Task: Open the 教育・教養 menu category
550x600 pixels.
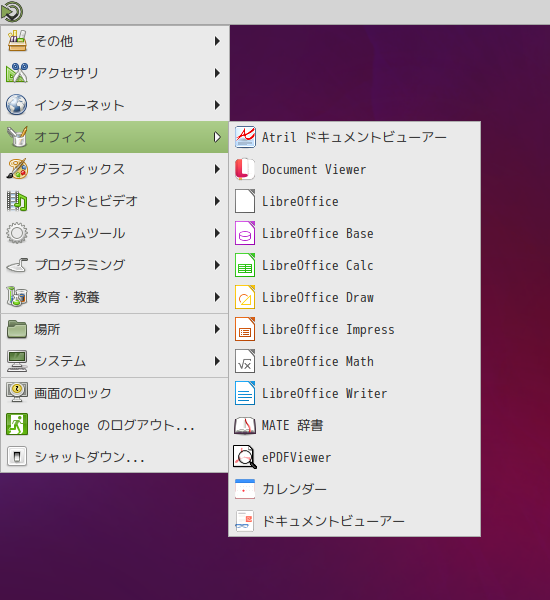Action: click(114, 297)
